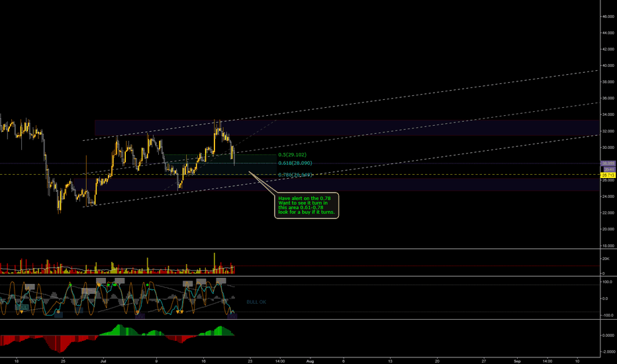Click the green 'Have alert on the 0.78' callout note
Screen dimensions: 617x364
307,205
